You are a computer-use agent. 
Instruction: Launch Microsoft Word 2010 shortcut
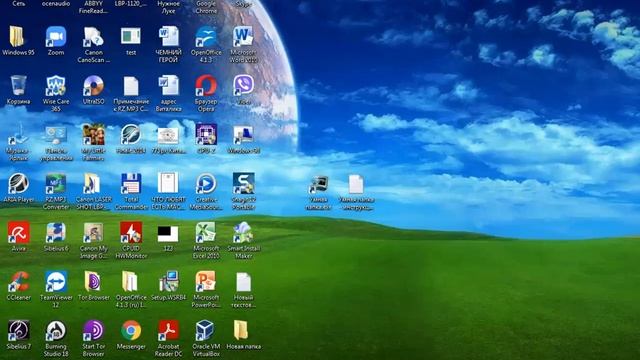pos(244,37)
